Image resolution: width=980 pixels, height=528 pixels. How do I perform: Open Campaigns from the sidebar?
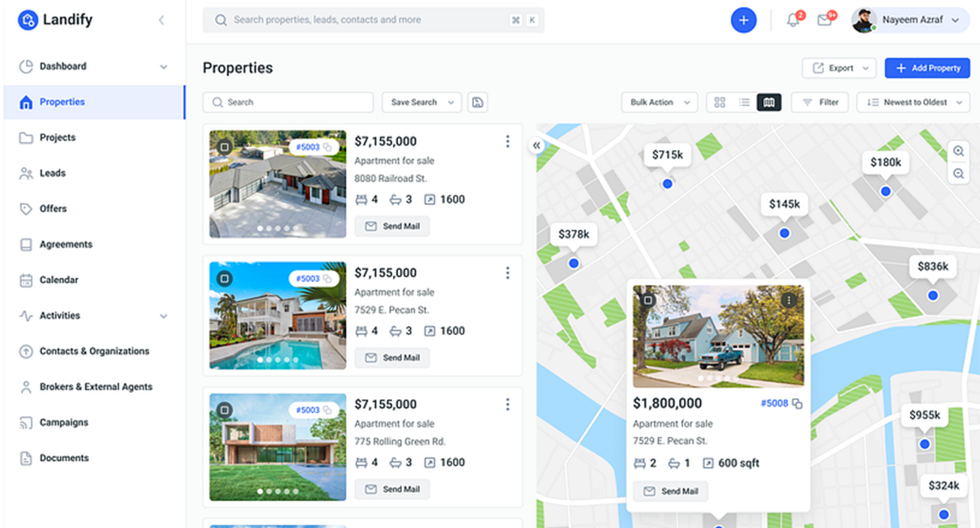click(63, 422)
